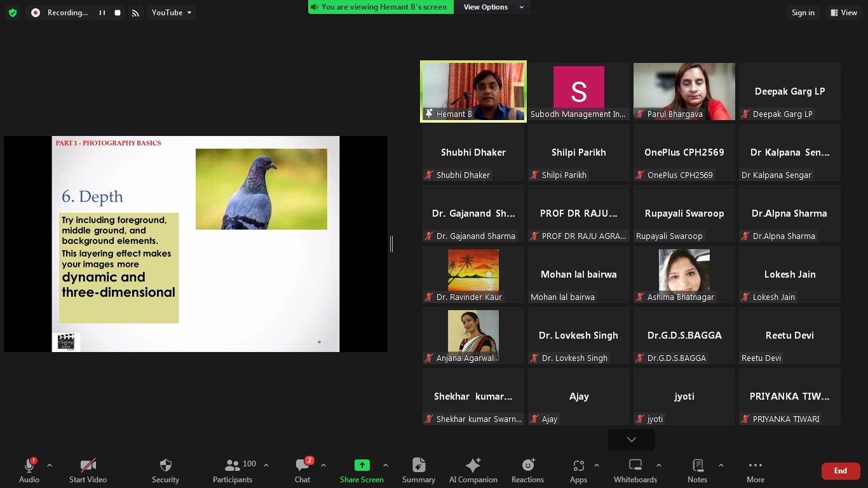This screenshot has width=868, height=488.
Task: Open the meeting Summary tool
Action: click(418, 470)
